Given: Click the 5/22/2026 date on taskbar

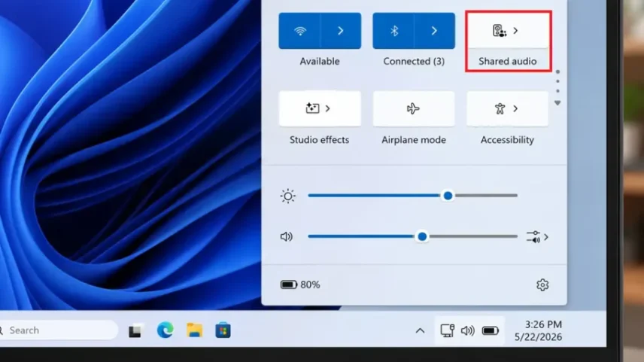Looking at the screenshot, I should (538, 337).
